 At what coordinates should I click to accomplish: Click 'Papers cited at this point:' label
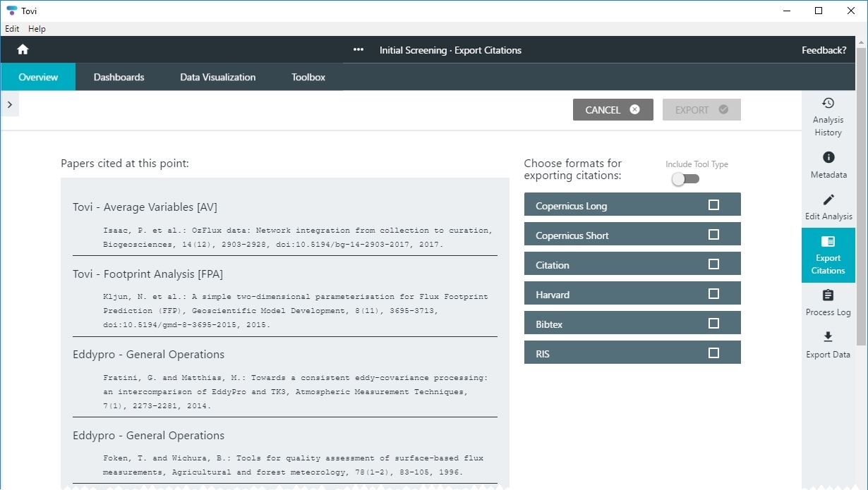point(125,164)
